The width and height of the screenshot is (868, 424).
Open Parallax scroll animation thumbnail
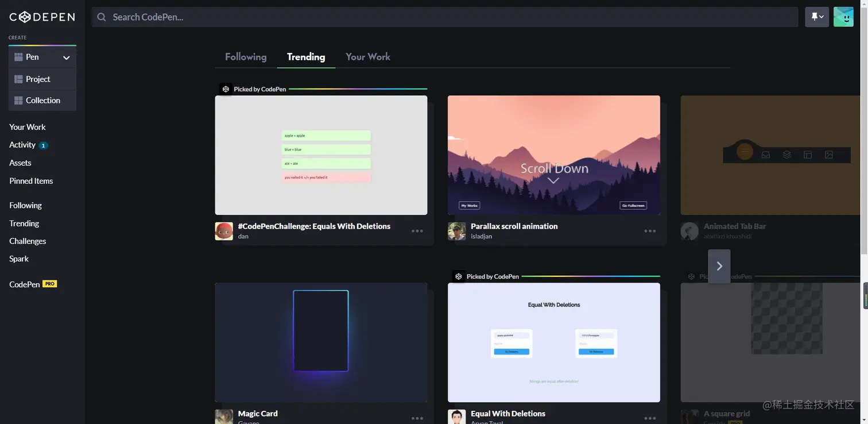[x=554, y=155]
